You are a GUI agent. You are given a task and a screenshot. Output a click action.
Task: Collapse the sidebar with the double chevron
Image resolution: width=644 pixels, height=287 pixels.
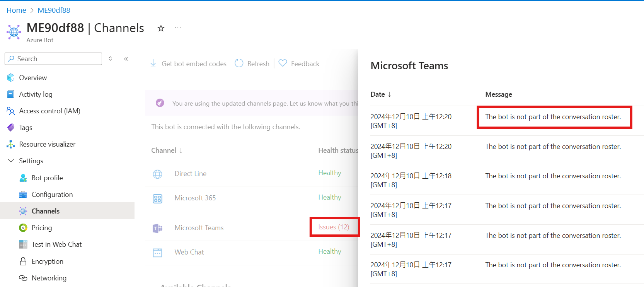coord(126,59)
